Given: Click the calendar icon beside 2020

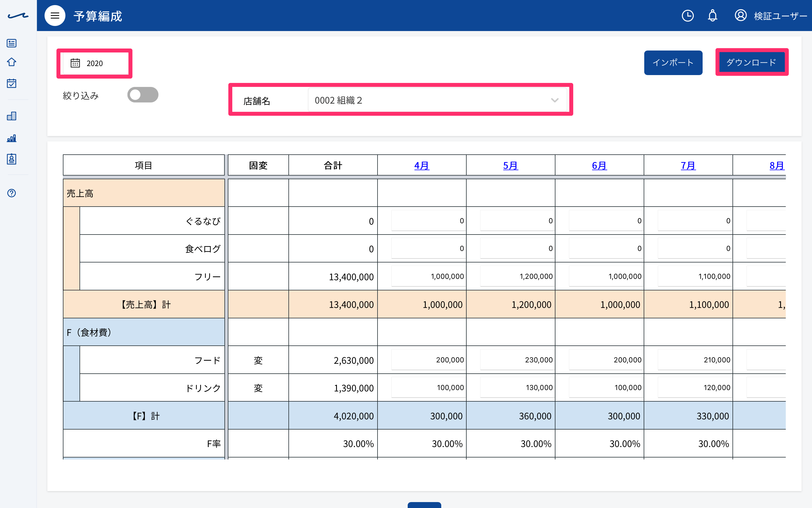Looking at the screenshot, I should (x=75, y=63).
